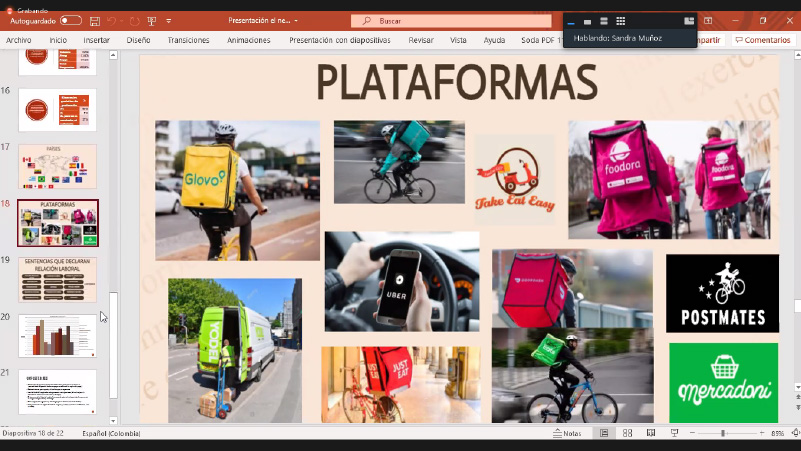Select slide 19 Sentencias thumbnail
This screenshot has height=451, width=801.
click(57, 279)
